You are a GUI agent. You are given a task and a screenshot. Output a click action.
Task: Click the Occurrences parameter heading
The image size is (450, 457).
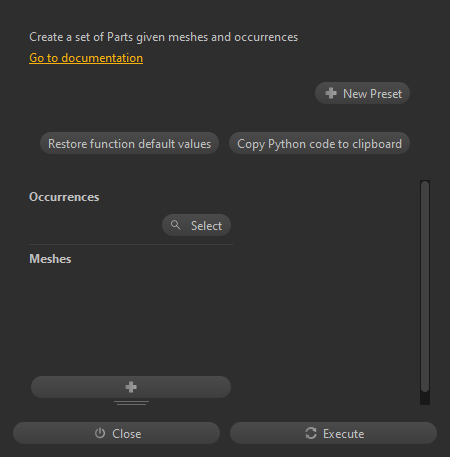64,197
